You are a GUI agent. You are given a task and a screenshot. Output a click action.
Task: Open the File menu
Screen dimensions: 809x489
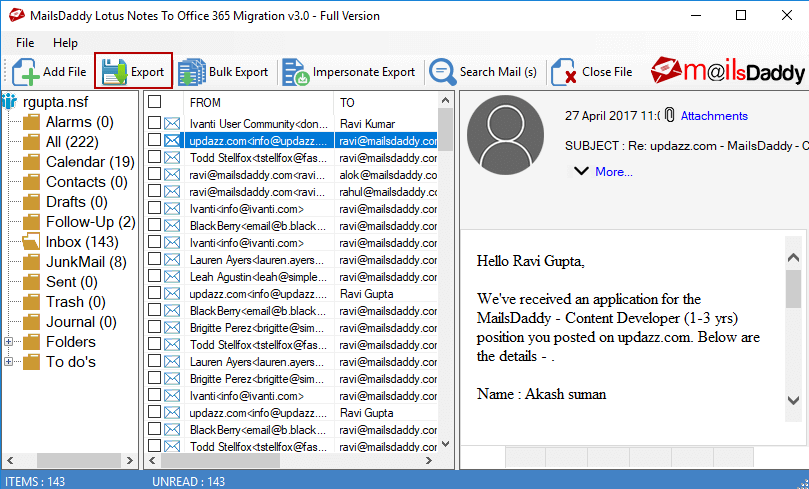[x=25, y=43]
